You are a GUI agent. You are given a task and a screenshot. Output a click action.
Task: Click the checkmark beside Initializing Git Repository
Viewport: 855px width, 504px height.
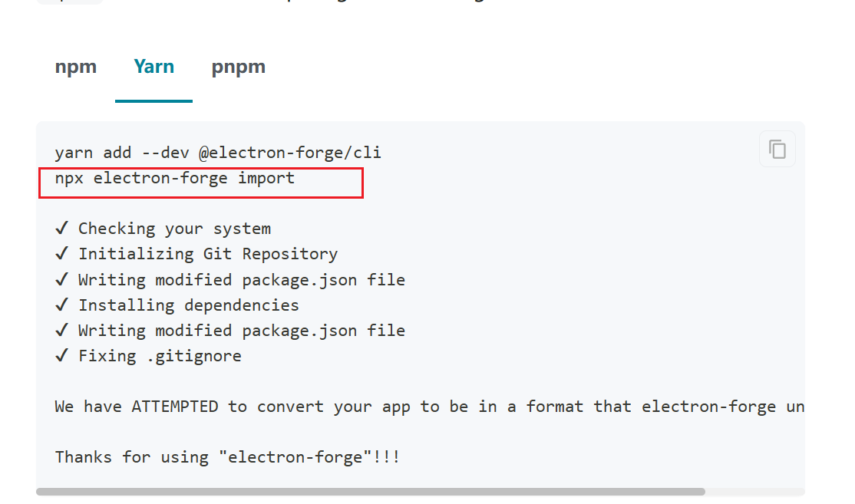click(62, 253)
